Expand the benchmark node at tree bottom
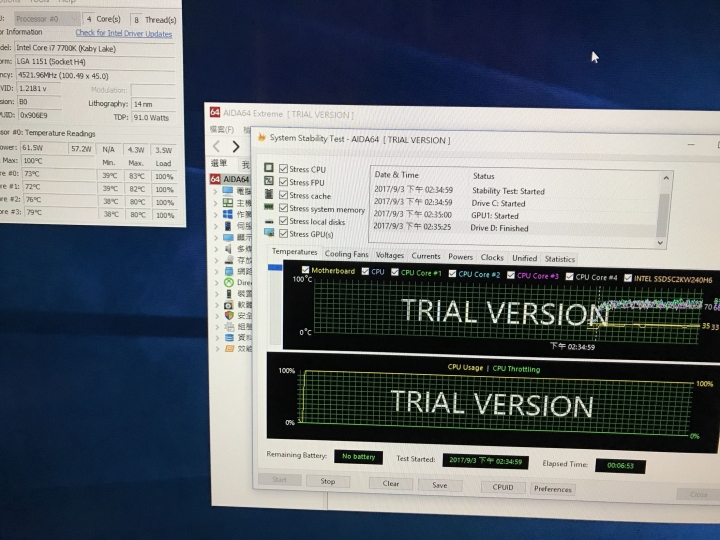Image resolution: width=720 pixels, height=540 pixels. pos(217,349)
